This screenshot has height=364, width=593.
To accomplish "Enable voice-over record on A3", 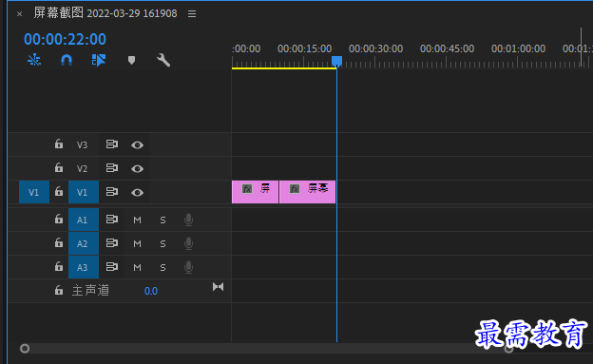I will tap(188, 267).
